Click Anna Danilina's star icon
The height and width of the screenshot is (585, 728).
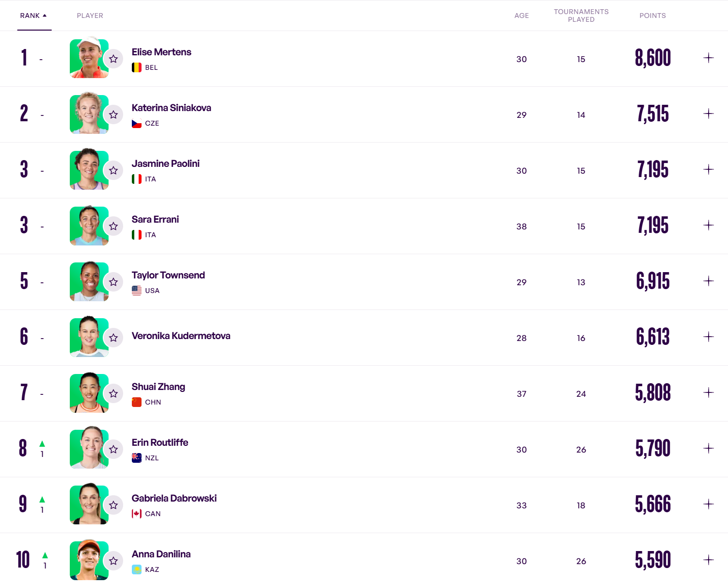(113, 561)
